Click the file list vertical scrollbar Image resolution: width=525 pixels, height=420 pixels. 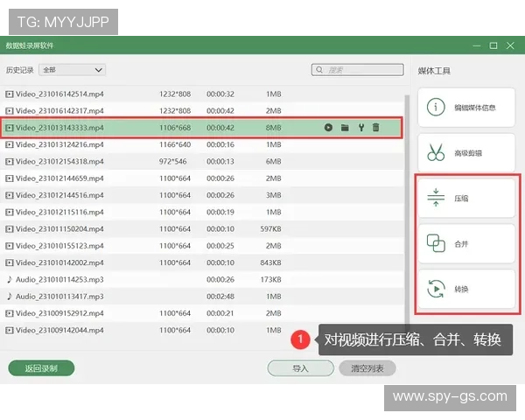tap(407, 209)
